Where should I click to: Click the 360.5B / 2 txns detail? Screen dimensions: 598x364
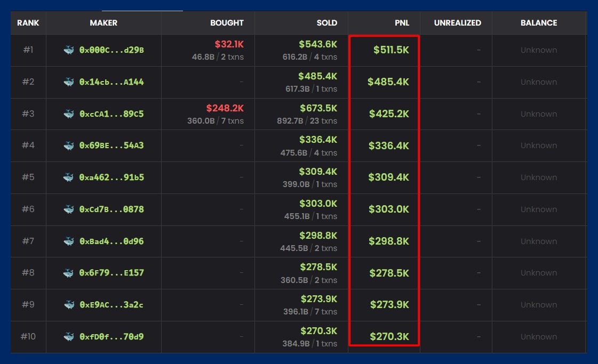coord(309,280)
